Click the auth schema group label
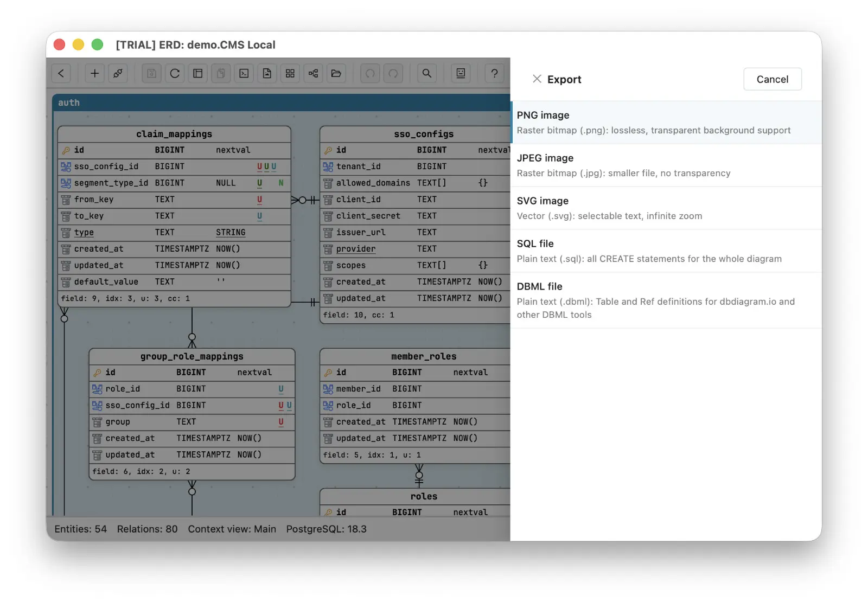The image size is (868, 602). [69, 103]
